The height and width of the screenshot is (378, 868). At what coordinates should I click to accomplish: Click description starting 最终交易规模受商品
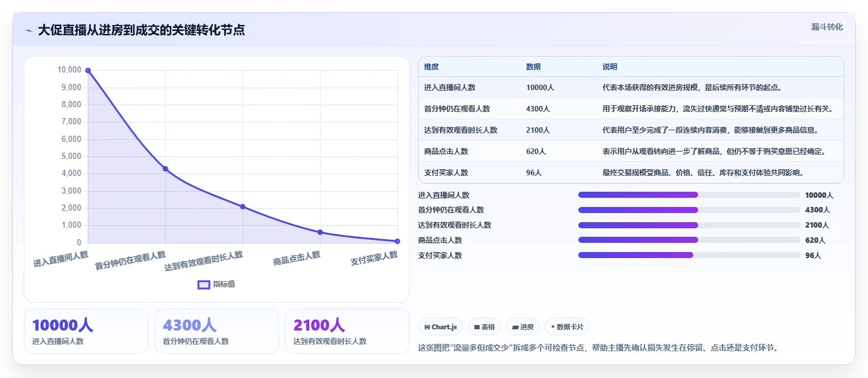coord(703,173)
